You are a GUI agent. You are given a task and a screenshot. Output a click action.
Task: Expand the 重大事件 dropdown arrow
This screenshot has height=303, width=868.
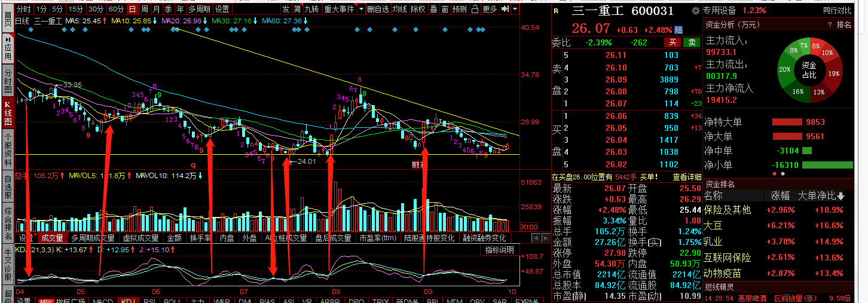pos(360,9)
